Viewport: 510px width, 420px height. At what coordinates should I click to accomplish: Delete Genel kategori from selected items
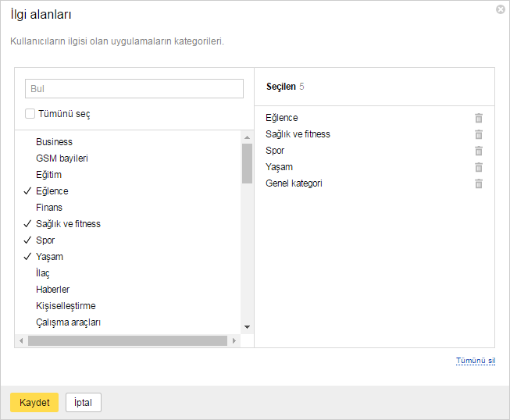coord(479,183)
